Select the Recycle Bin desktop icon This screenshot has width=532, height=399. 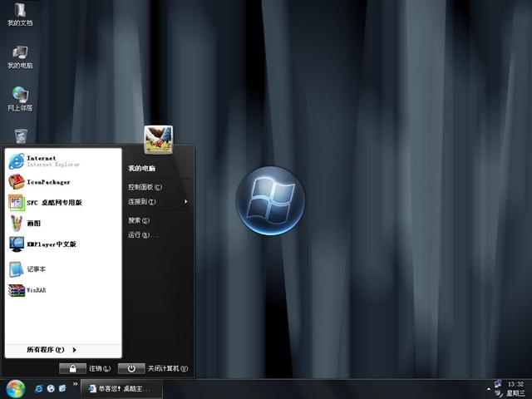21,135
